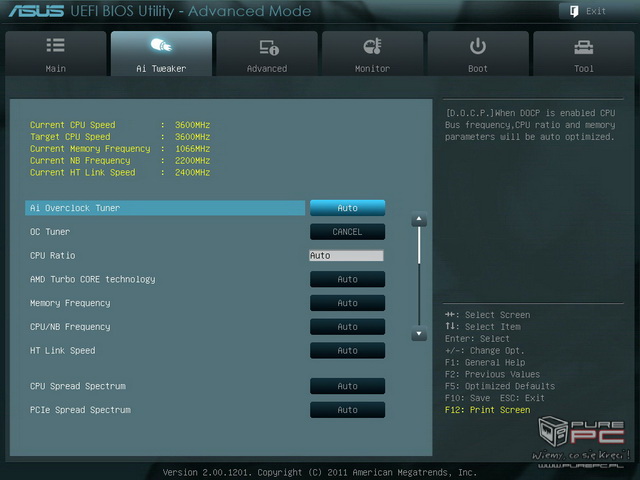Click the scroll down arrow button
640x480 pixels.
[x=419, y=333]
